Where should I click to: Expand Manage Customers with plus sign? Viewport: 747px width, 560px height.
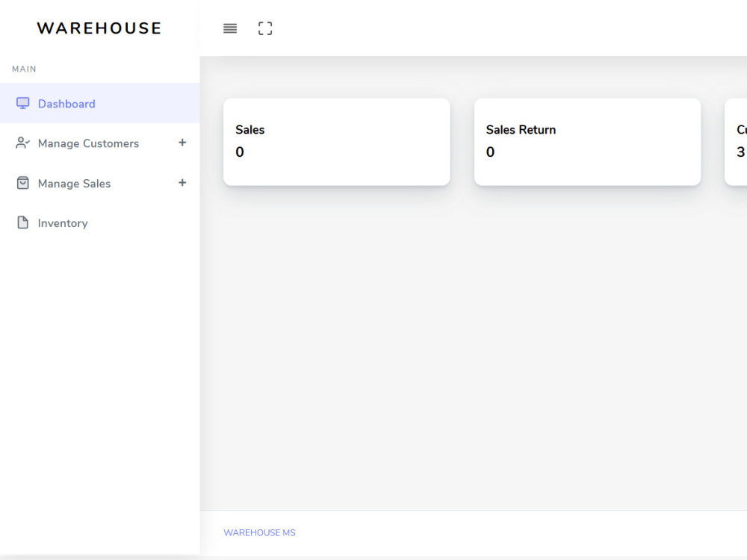[182, 143]
